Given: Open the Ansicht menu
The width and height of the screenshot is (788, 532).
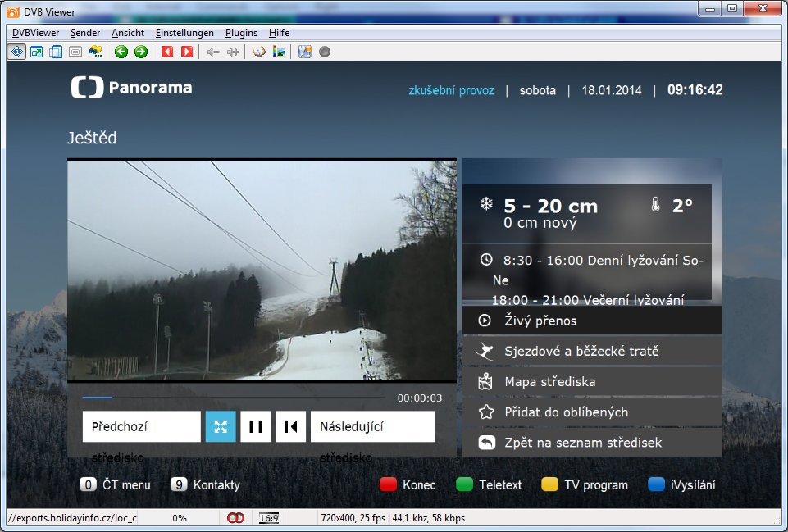Looking at the screenshot, I should (x=128, y=33).
